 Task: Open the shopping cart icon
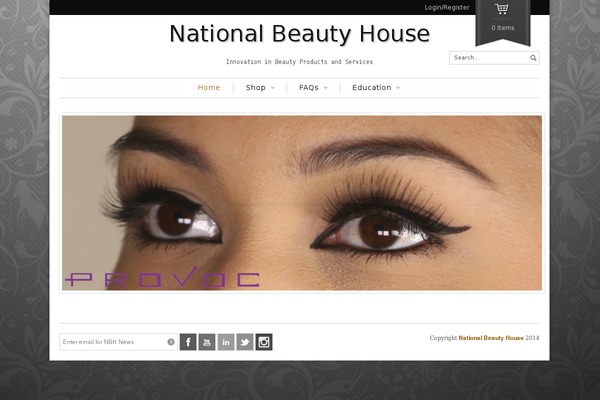click(x=502, y=9)
